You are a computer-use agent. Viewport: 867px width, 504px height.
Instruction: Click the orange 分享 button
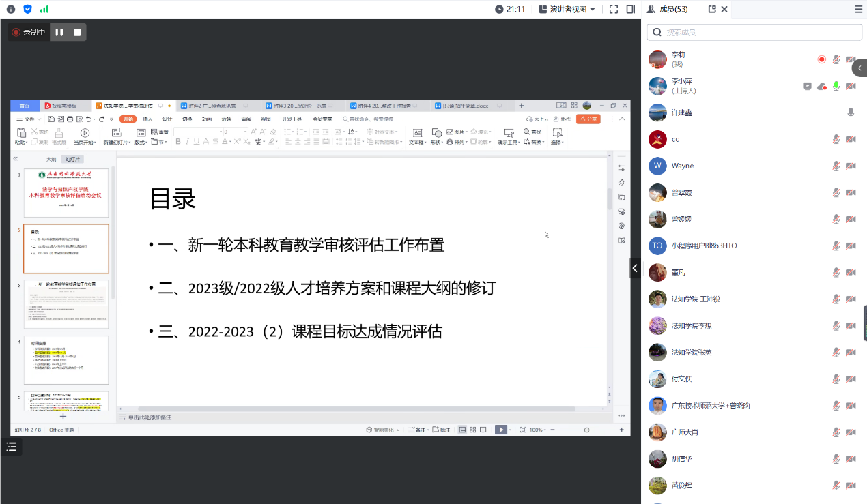pos(588,119)
